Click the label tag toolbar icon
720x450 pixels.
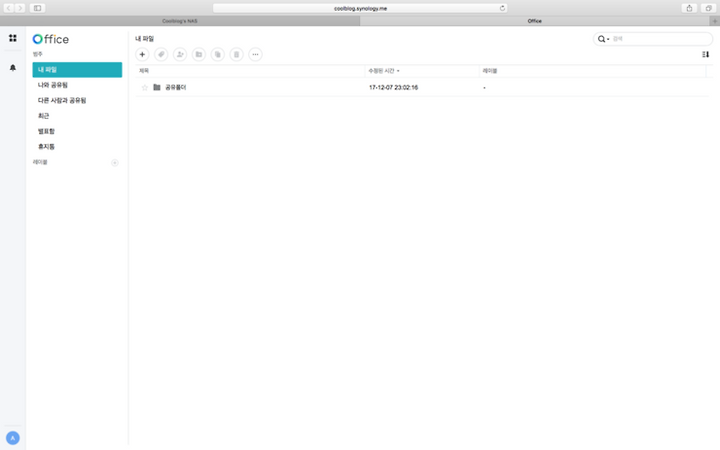pos(161,54)
